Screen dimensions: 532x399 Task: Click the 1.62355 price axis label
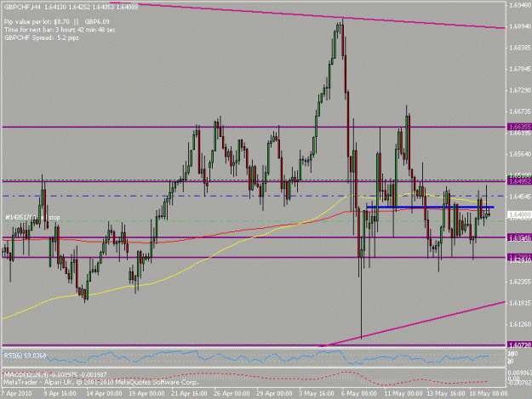519,282
